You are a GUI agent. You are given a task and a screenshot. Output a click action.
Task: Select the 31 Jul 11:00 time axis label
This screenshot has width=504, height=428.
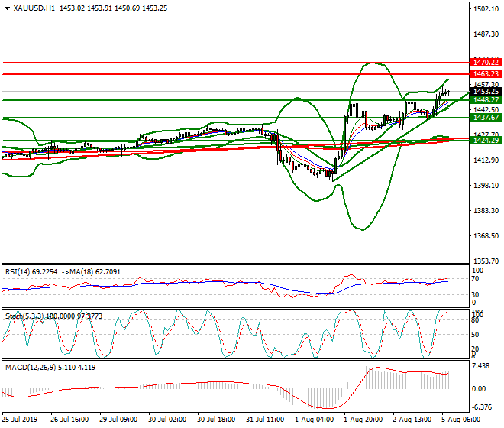pyautogui.click(x=265, y=420)
